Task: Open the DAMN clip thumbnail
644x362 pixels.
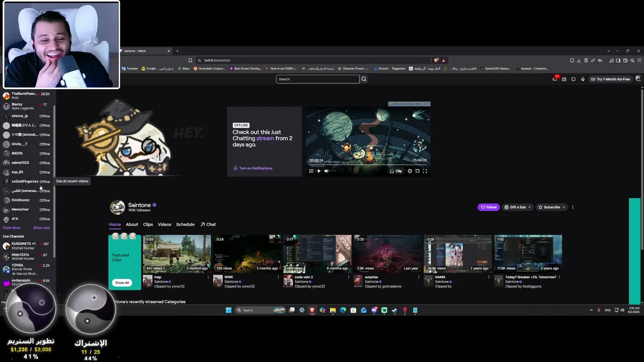Action: [x=458, y=254]
